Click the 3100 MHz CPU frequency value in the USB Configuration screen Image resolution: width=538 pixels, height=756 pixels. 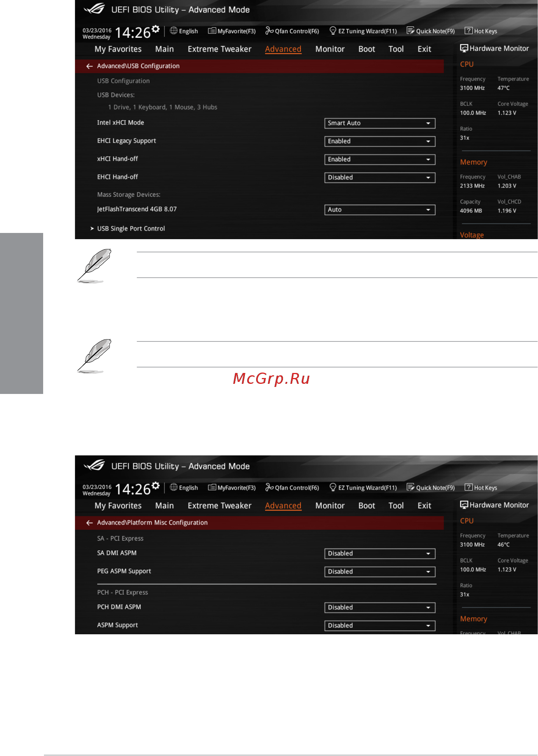(x=472, y=88)
